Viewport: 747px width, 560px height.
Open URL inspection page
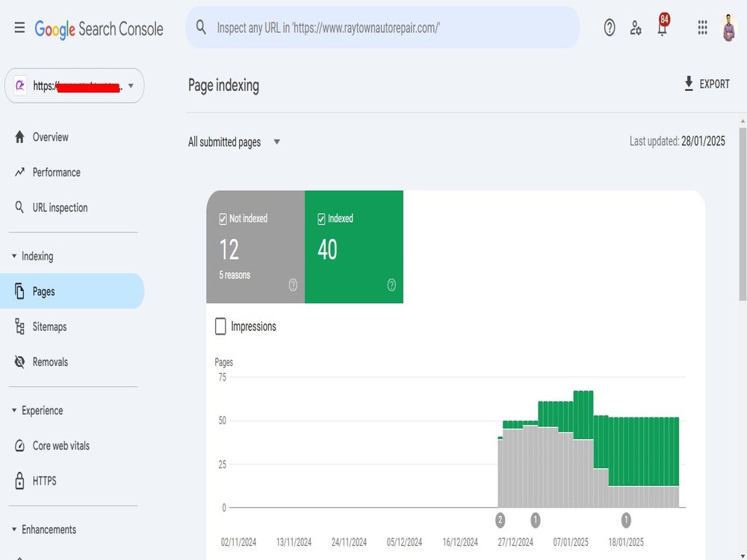72,208
